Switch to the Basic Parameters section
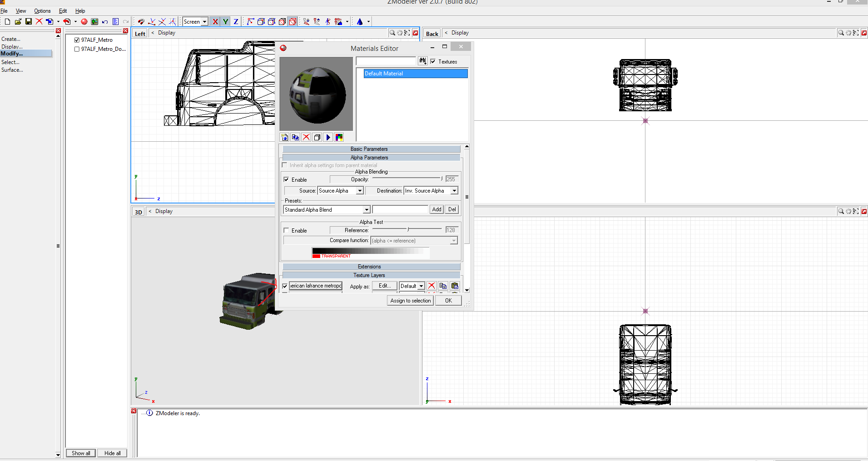The width and height of the screenshot is (868, 461). tap(369, 149)
